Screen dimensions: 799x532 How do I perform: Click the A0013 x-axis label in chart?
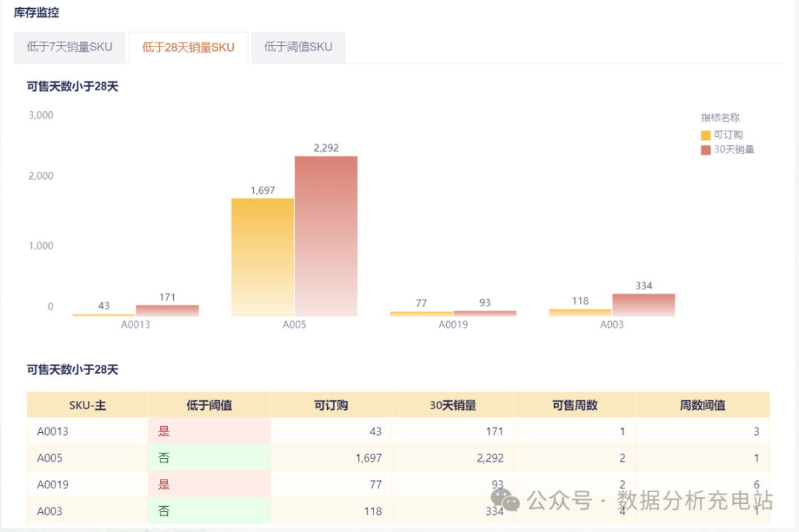click(x=135, y=325)
